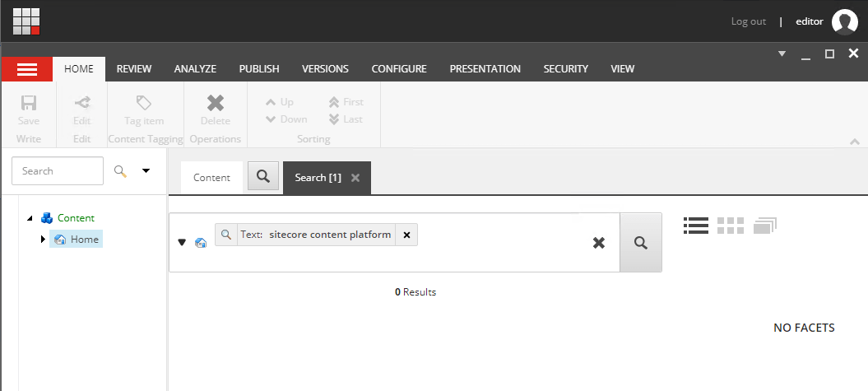Viewport: 868px width, 391px height.
Task: Click the Home location icon in search box
Action: point(201,243)
